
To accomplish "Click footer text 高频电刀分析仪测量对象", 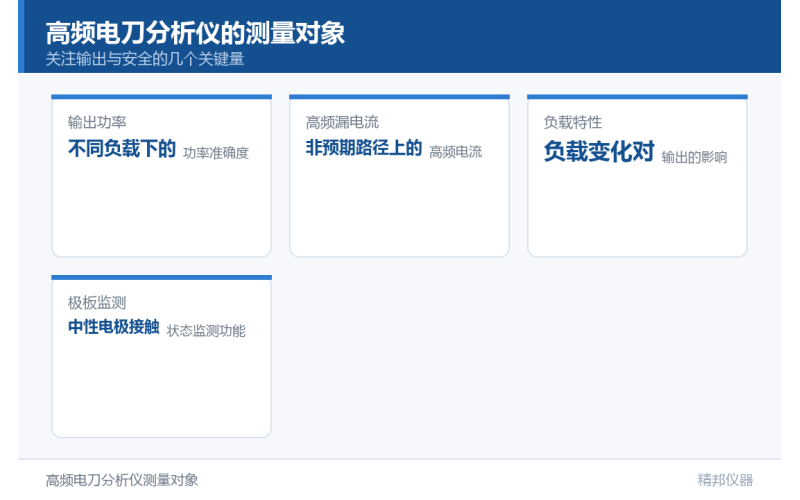I will click(x=122, y=480).
